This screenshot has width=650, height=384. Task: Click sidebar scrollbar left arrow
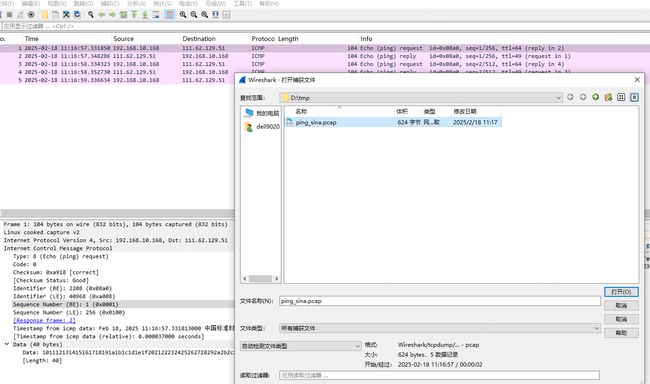[x=245, y=279]
